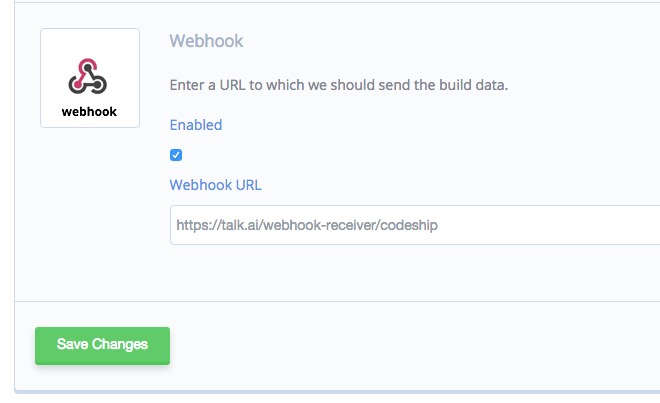
Task: Click the top circle of webhook logo
Action: point(88,67)
